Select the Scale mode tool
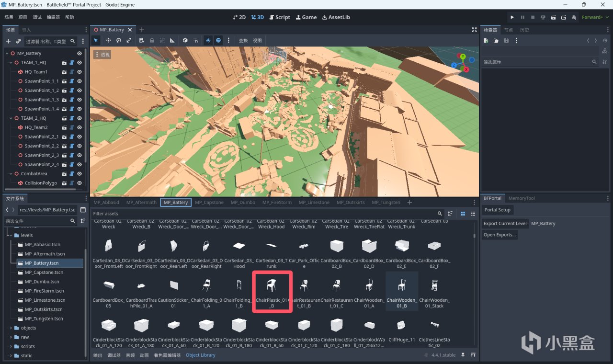 pos(129,41)
